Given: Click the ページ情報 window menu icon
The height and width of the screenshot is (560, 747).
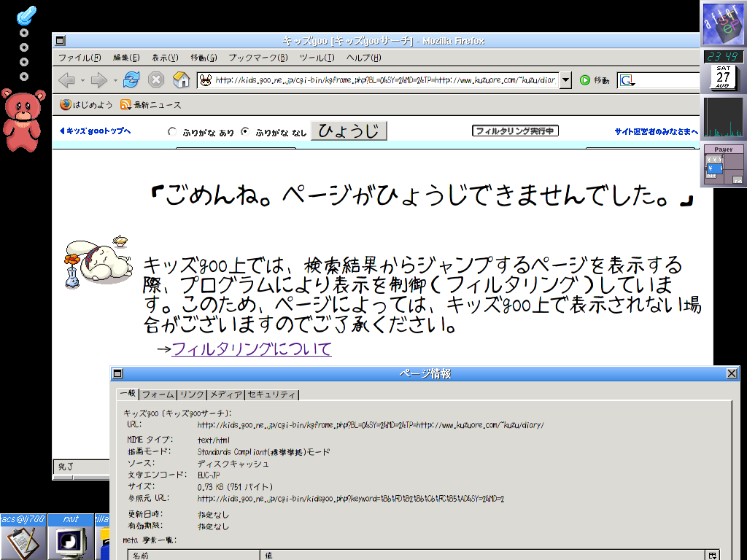Looking at the screenshot, I should (x=117, y=374).
